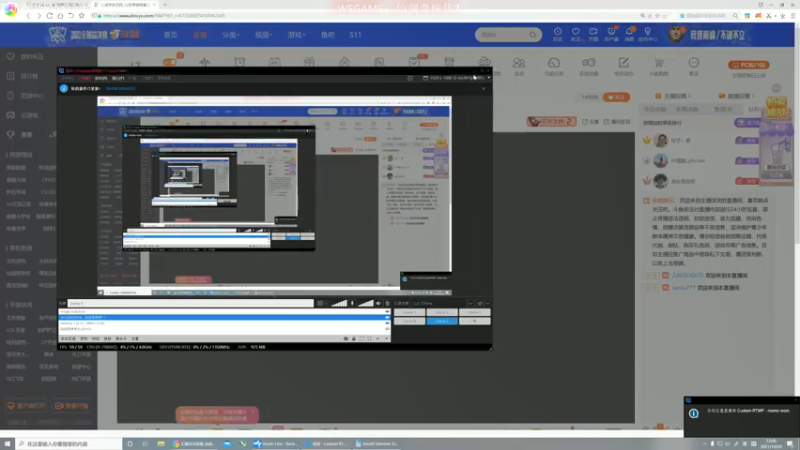The width and height of the screenshot is (800, 450).
Task: Mute the microphone icon in streaming window
Action: 352,303
